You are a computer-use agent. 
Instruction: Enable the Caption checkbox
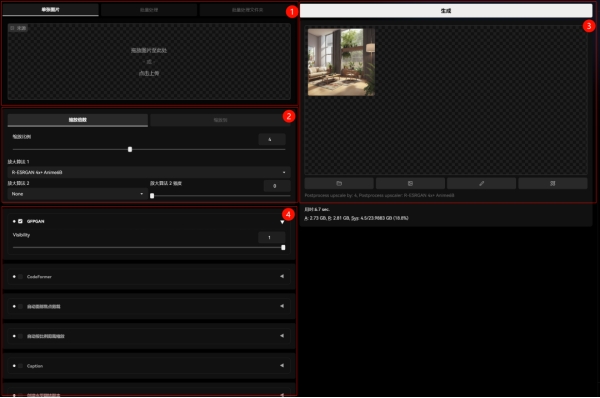pos(20,366)
